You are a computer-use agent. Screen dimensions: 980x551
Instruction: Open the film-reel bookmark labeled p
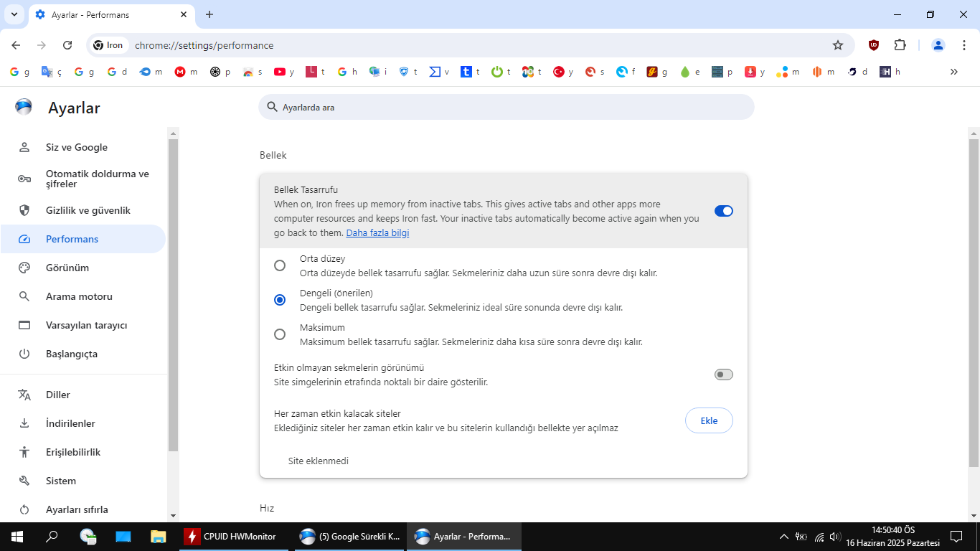[220, 72]
